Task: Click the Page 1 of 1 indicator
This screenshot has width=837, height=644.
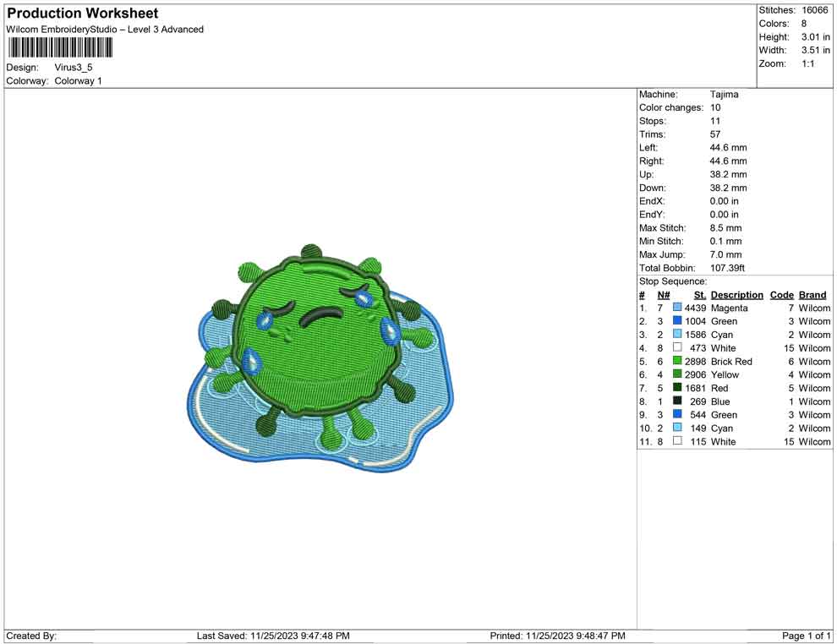Action: [806, 636]
